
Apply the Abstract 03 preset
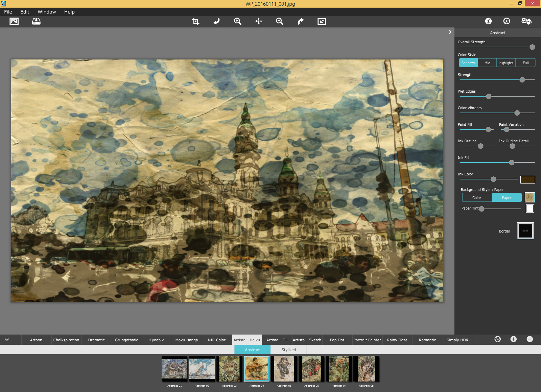[229, 369]
